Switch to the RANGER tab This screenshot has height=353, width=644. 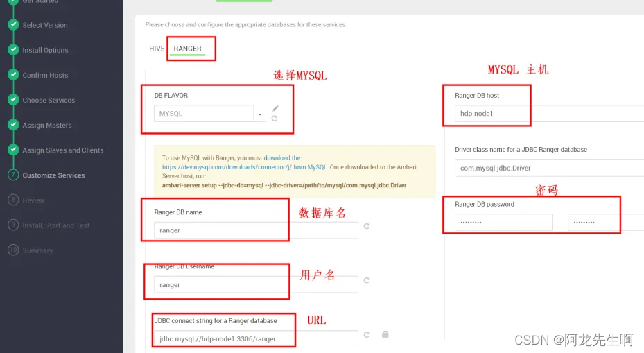click(187, 49)
